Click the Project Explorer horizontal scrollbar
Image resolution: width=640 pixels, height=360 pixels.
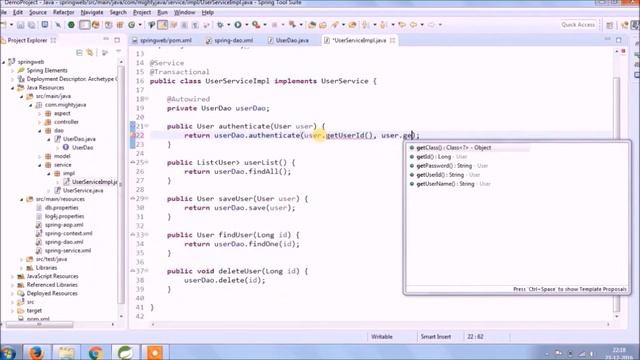point(40,324)
